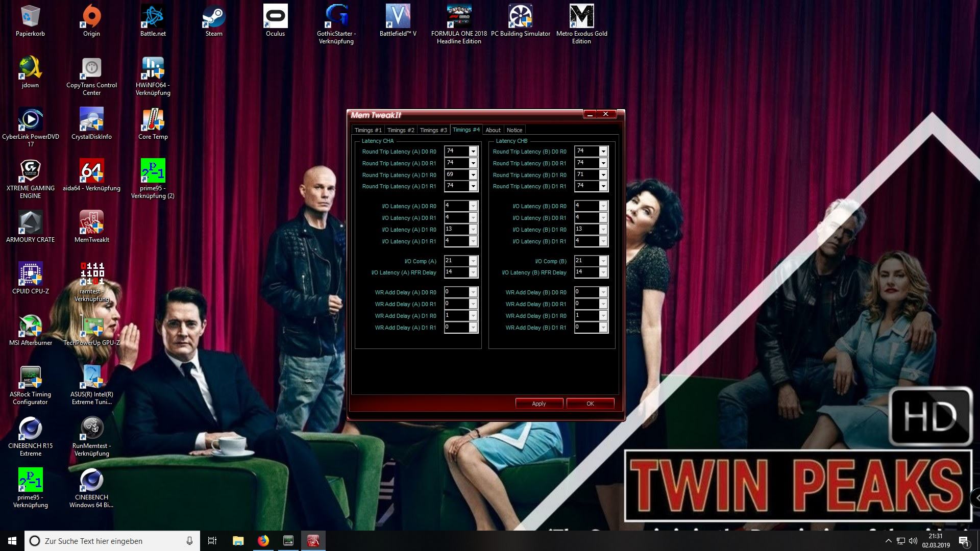The width and height of the screenshot is (980, 551).
Task: Open the Windows Start menu
Action: click(x=12, y=541)
